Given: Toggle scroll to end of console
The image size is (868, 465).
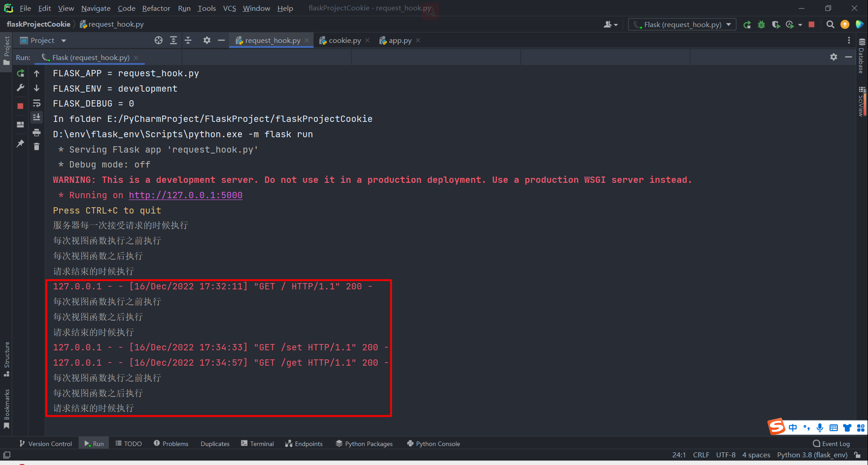Looking at the screenshot, I should [x=37, y=117].
